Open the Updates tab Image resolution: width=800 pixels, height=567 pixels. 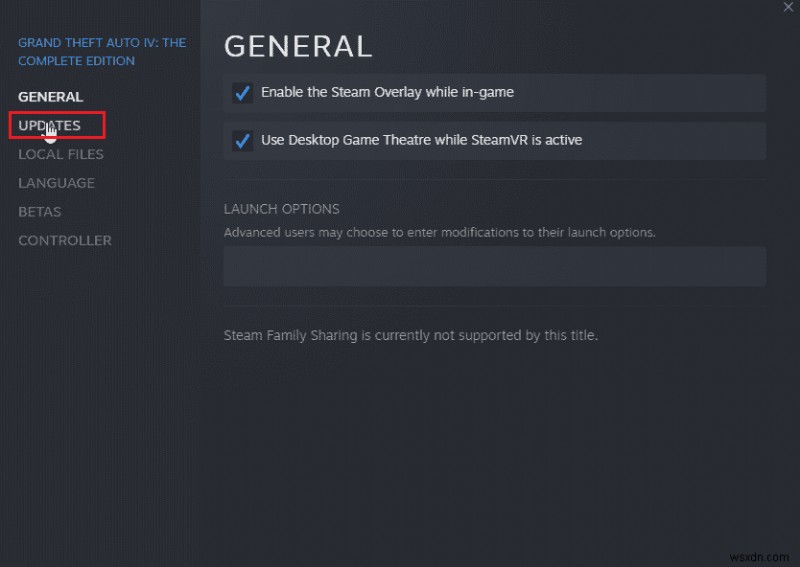[x=50, y=126]
